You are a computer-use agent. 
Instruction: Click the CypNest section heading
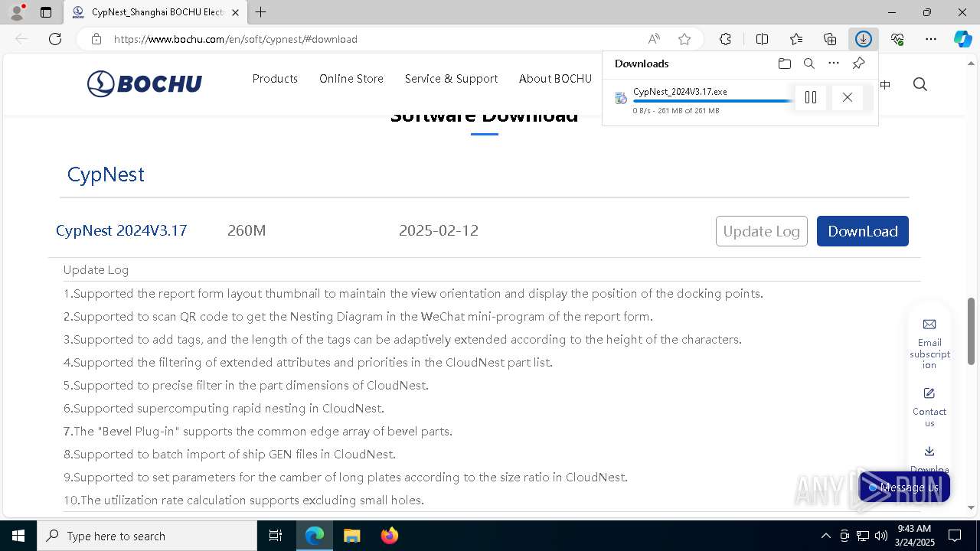(x=106, y=174)
